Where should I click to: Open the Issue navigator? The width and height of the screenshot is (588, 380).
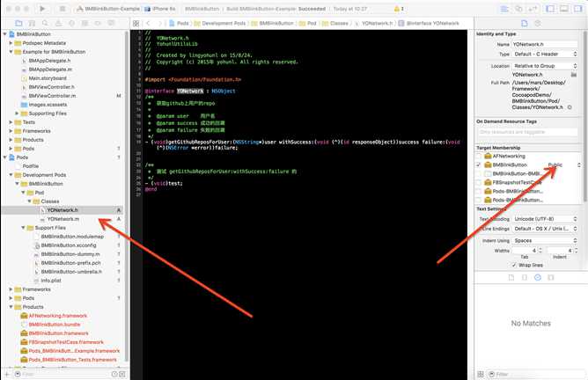58,23
